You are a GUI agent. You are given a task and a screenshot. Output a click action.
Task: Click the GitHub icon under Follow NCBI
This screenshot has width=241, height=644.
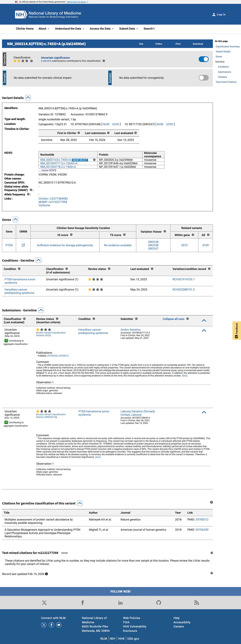158,603
